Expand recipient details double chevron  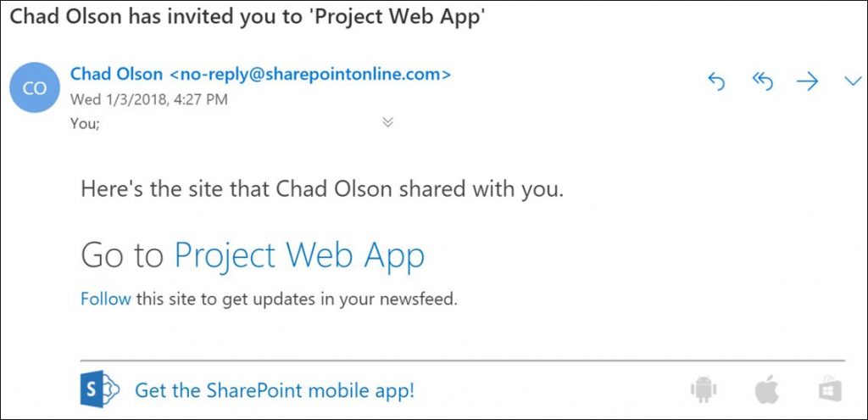tap(388, 122)
